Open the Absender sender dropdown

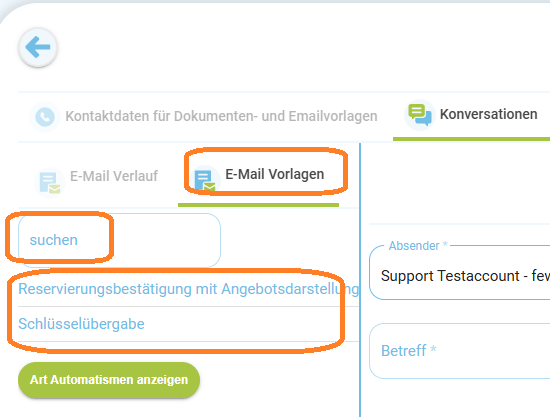point(460,273)
